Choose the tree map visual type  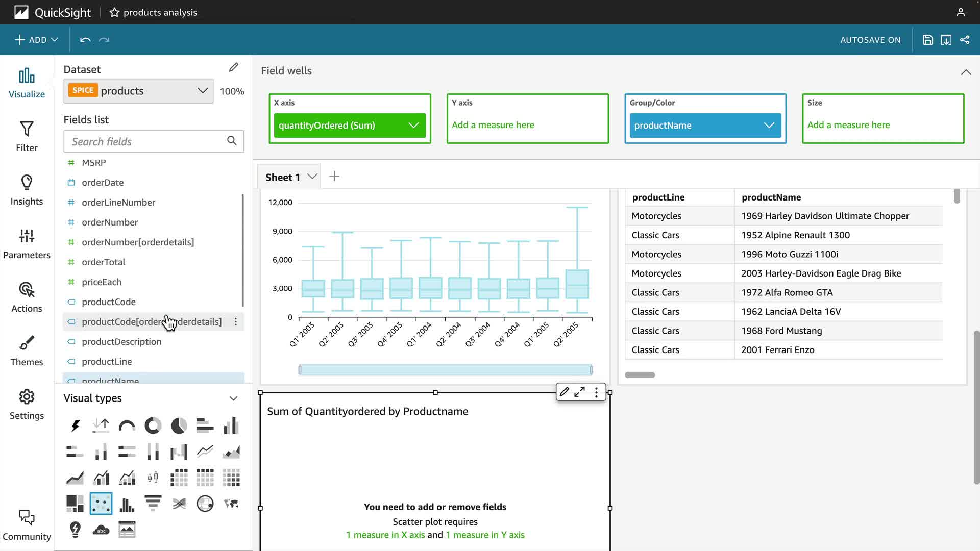coord(75,504)
